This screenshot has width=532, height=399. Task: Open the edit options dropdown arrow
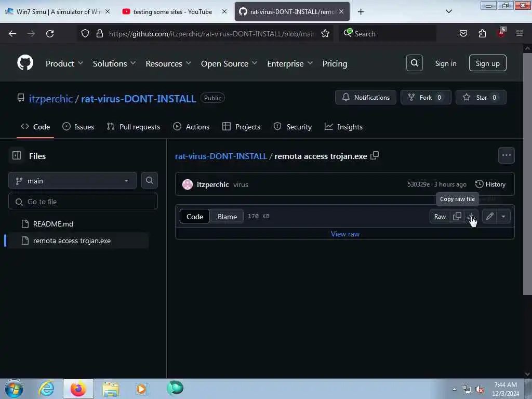tap(503, 216)
